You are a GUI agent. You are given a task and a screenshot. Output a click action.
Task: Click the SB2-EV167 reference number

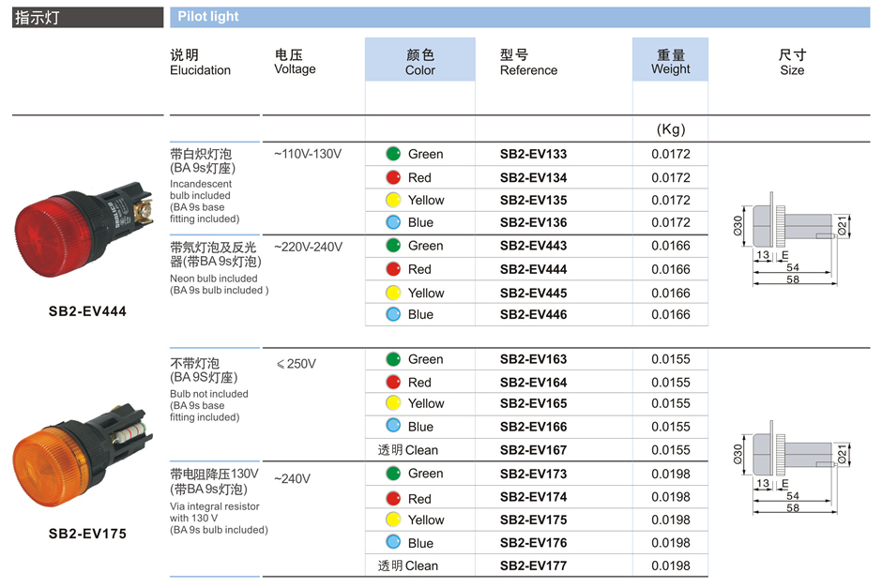(533, 450)
